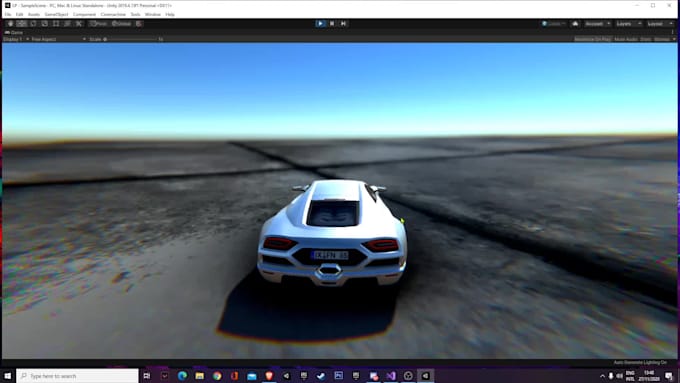Screen dimensions: 680x383
Task: Select the Hand tool in toolbar
Action: point(10,23)
